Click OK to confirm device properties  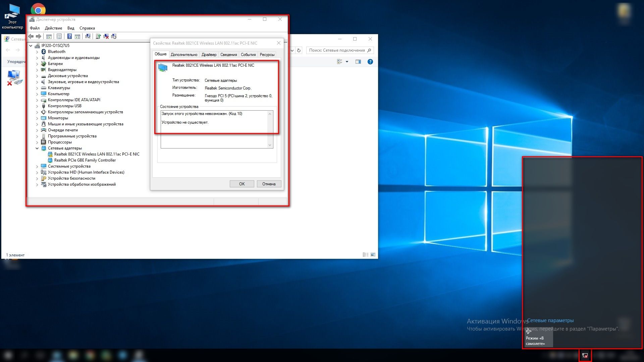[241, 183]
